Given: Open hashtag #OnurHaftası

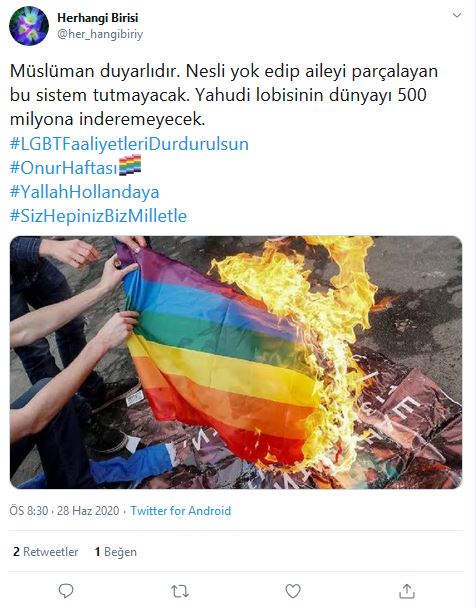Looking at the screenshot, I should click(x=64, y=168).
